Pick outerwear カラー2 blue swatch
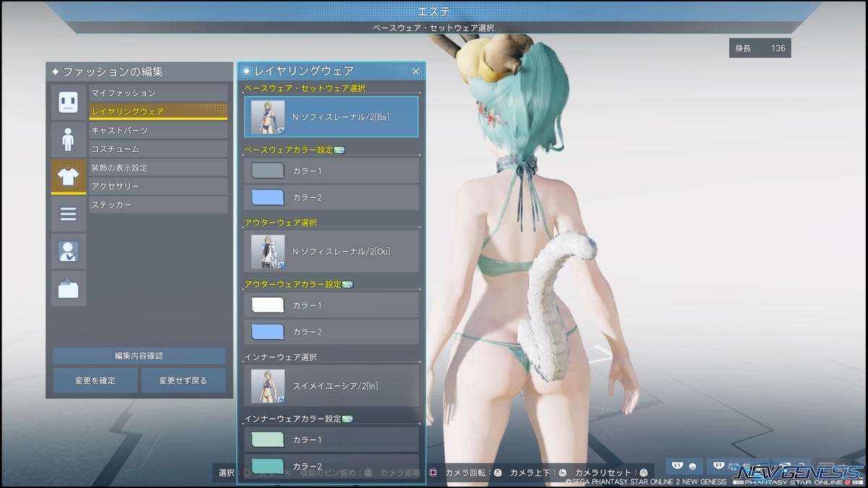This screenshot has height=488, width=868. click(268, 331)
